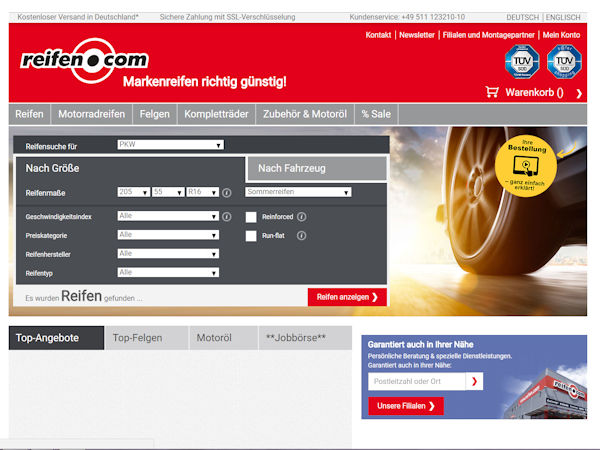
Task: Switch language to DEUTSCH
Action: [522, 17]
